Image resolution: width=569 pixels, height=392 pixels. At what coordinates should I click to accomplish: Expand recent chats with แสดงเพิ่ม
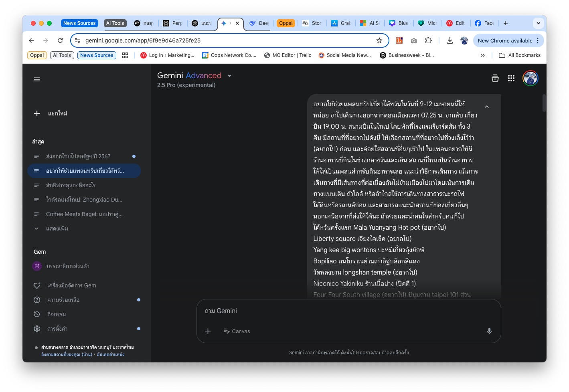pyautogui.click(x=57, y=228)
